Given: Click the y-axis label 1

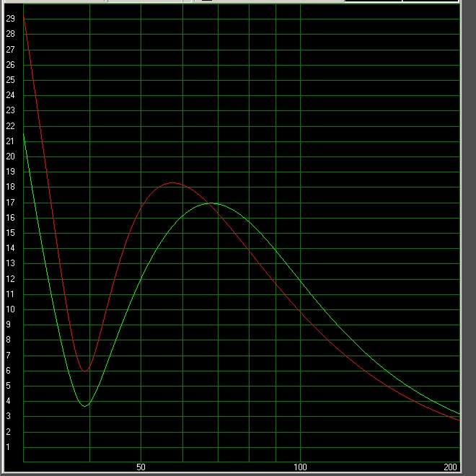Looking at the screenshot, I should coord(8,447).
